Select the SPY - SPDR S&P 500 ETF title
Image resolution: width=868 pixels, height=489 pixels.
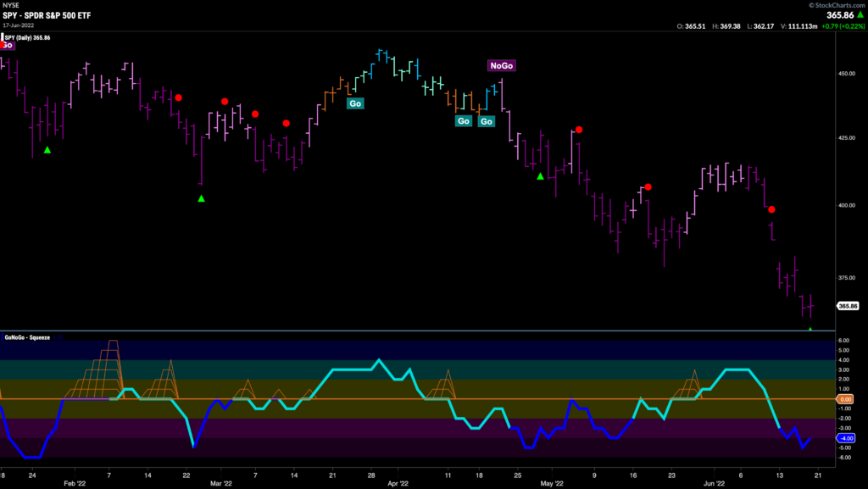47,15
